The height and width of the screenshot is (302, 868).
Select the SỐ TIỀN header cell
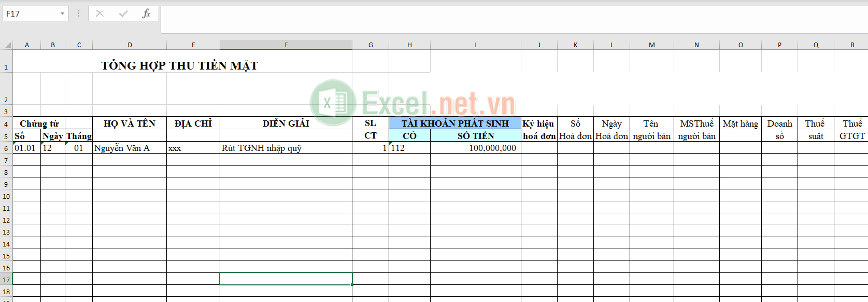(x=475, y=136)
